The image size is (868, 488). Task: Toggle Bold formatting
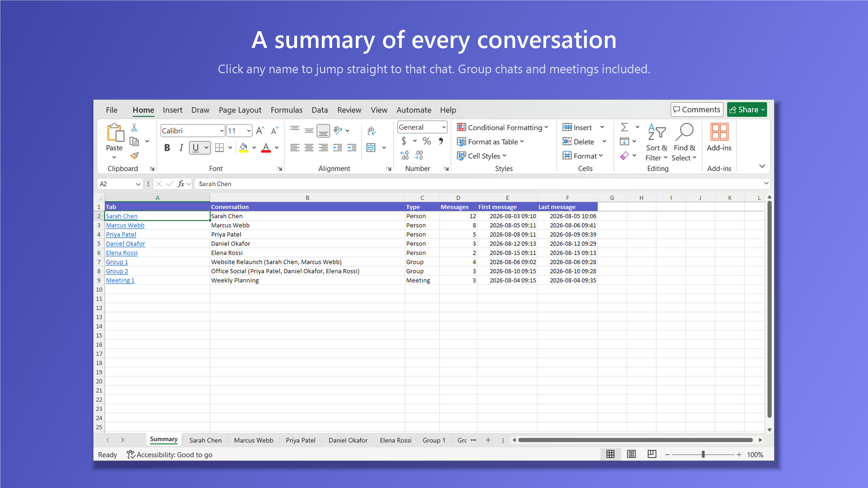click(167, 147)
